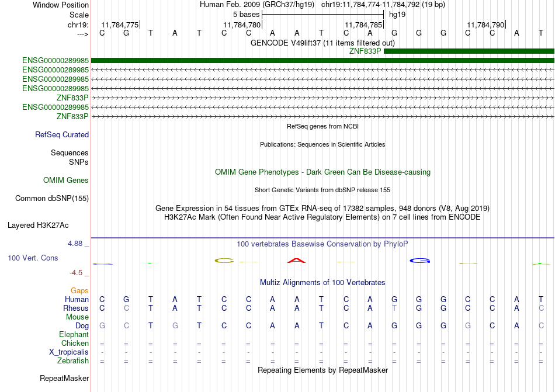Click the Dog alignment row label
The image size is (555, 392).
coord(82,326)
